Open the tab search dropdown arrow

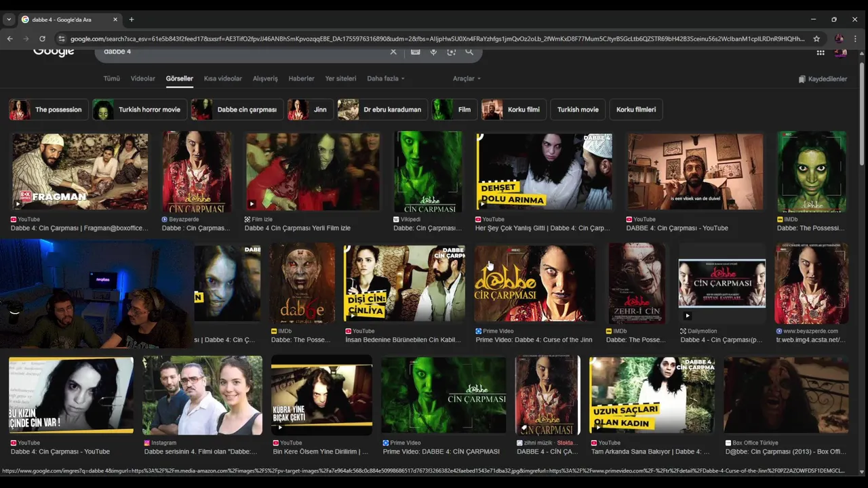click(9, 20)
